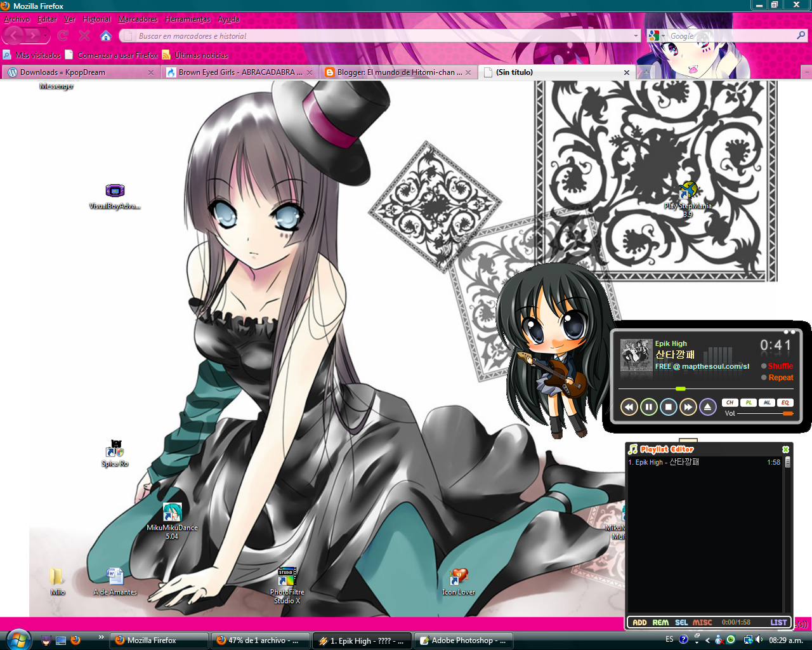
Task: Open the Últimas noticias feed bookmark
Action: (195, 55)
